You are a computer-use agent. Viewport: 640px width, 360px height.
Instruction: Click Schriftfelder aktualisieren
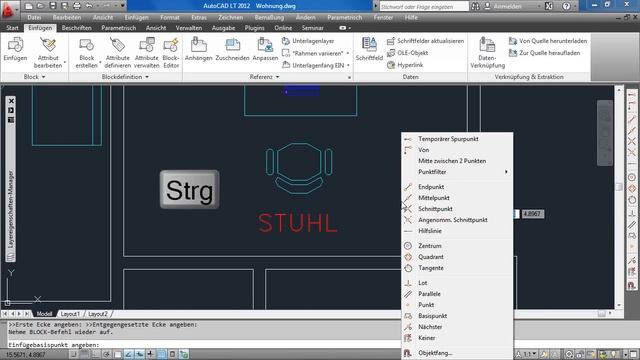(425, 41)
